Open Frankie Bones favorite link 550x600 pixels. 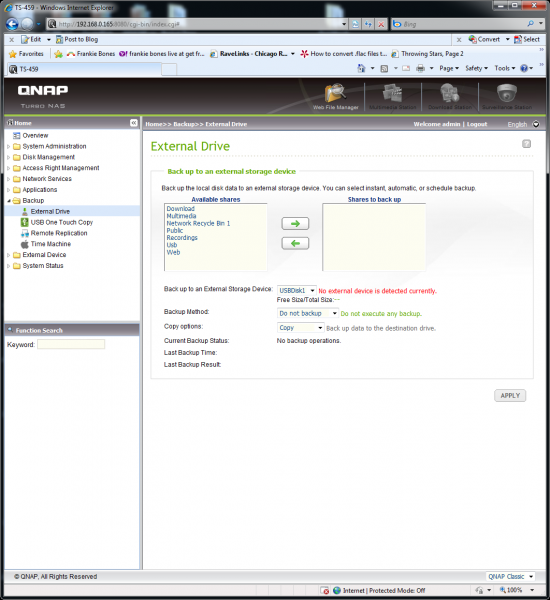point(91,54)
